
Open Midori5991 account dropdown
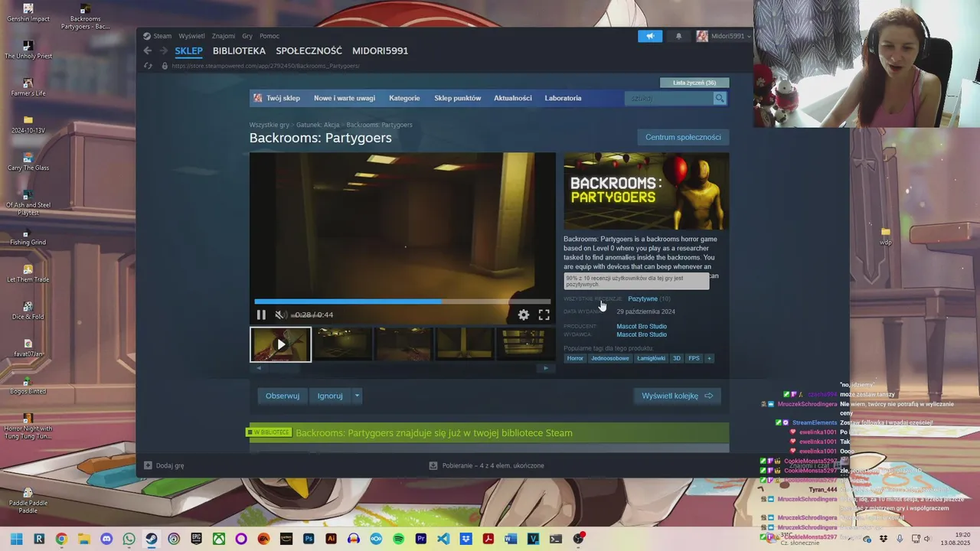724,36
